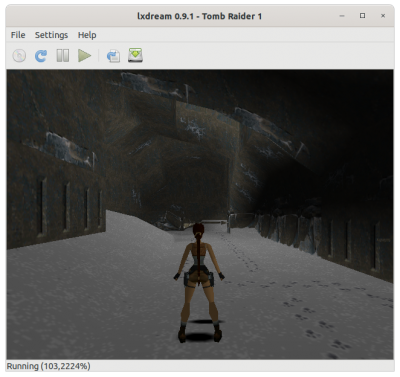Click the lxdream Tomb Raider title bar
This screenshot has height=377, width=400.
(x=199, y=16)
